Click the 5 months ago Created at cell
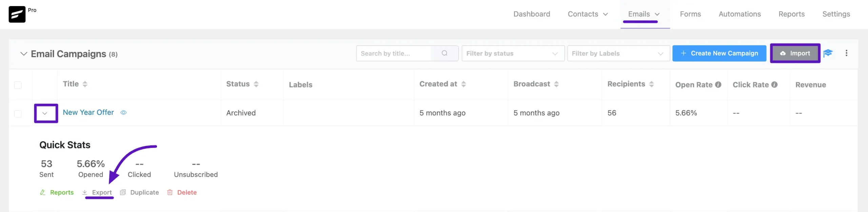This screenshot has width=868, height=212. (x=442, y=113)
